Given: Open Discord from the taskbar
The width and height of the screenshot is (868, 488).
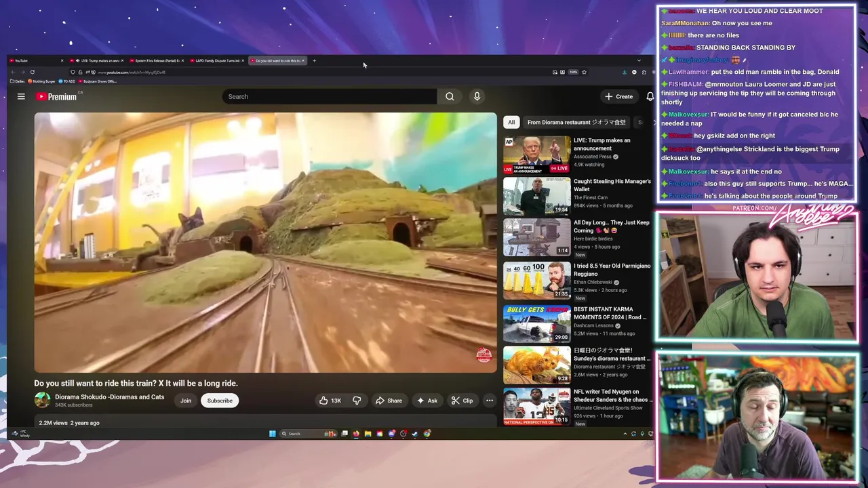Looking at the screenshot, I should point(392,434).
